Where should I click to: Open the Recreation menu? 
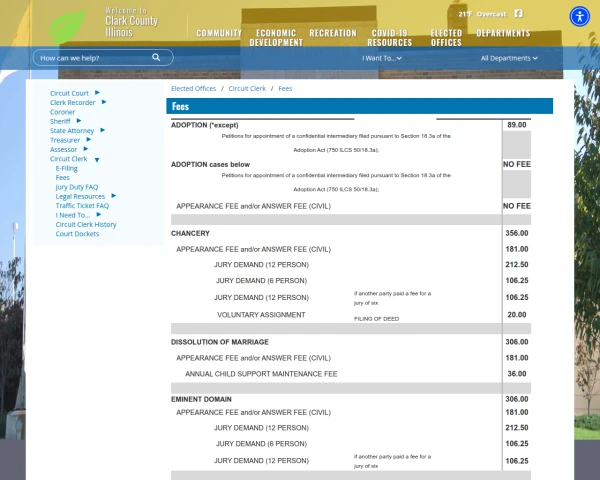tap(333, 33)
